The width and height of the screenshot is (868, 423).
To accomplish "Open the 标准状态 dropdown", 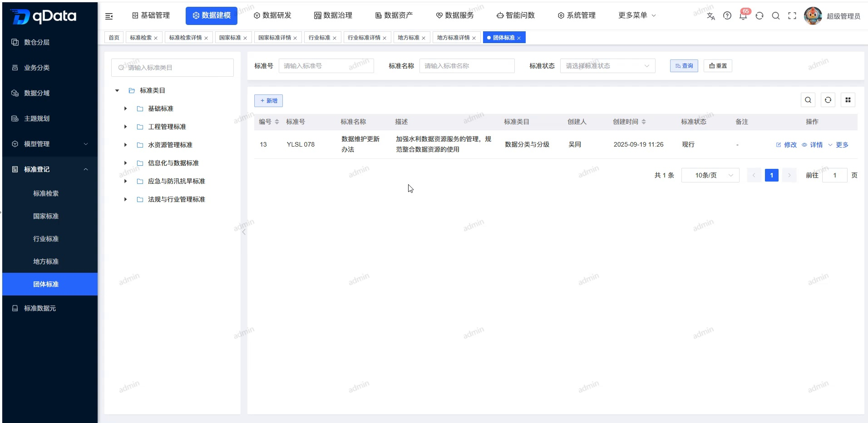I will click(608, 66).
